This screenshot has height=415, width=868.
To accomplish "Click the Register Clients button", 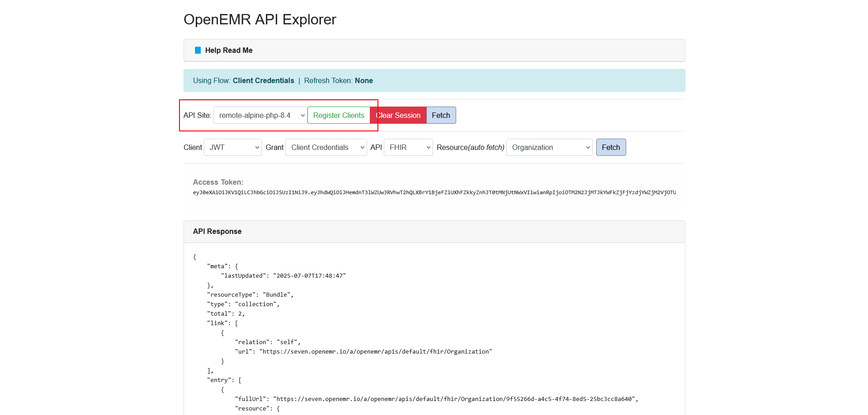I will click(339, 115).
